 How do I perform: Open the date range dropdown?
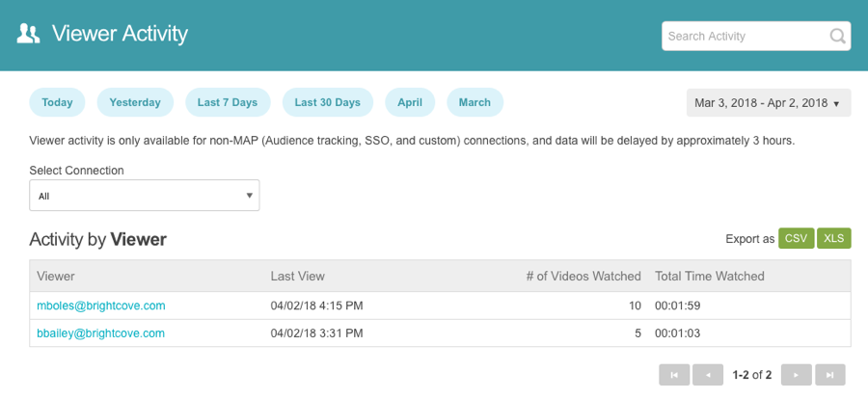coord(768,103)
